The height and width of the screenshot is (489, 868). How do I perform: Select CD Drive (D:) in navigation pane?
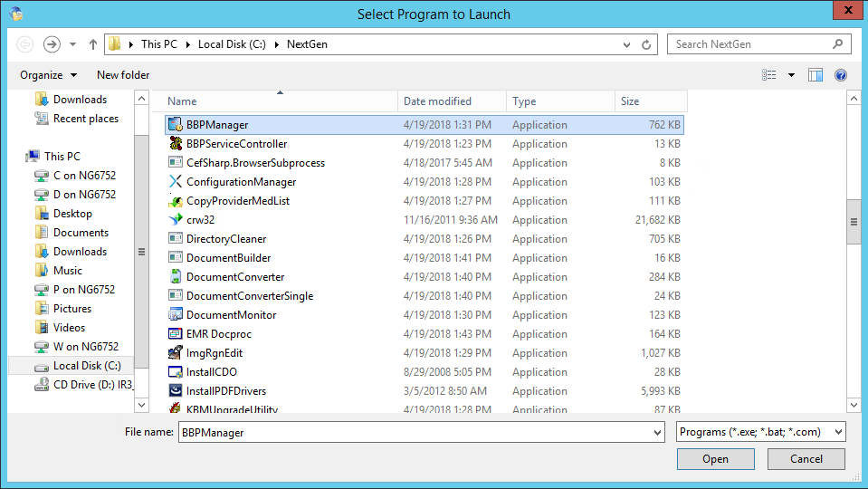(83, 384)
